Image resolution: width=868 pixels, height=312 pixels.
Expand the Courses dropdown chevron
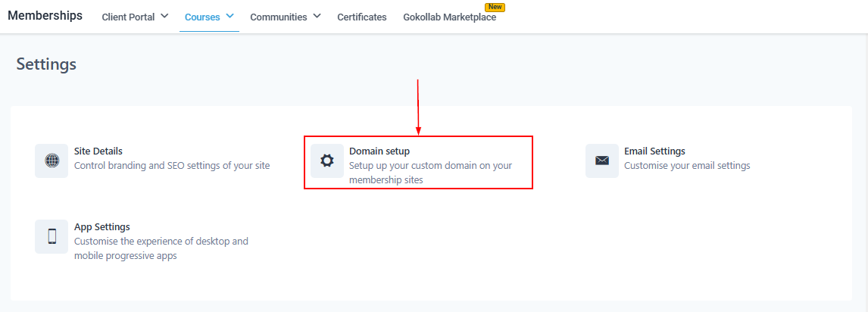[229, 16]
